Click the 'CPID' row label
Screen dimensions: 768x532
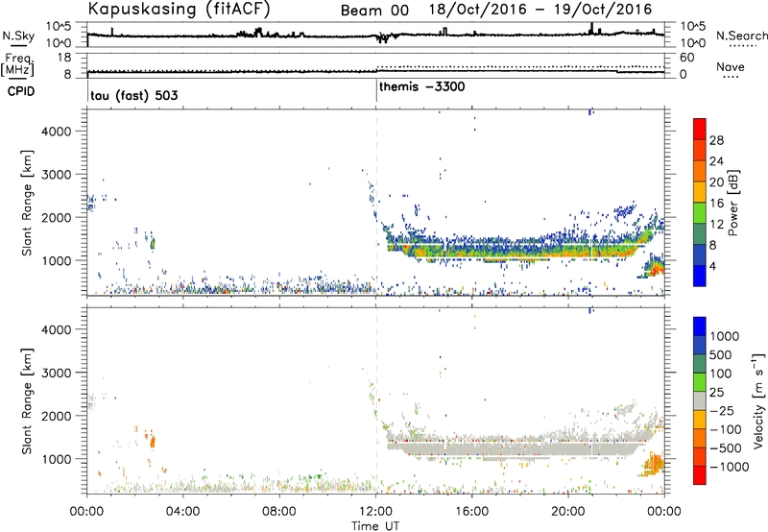click(x=21, y=91)
